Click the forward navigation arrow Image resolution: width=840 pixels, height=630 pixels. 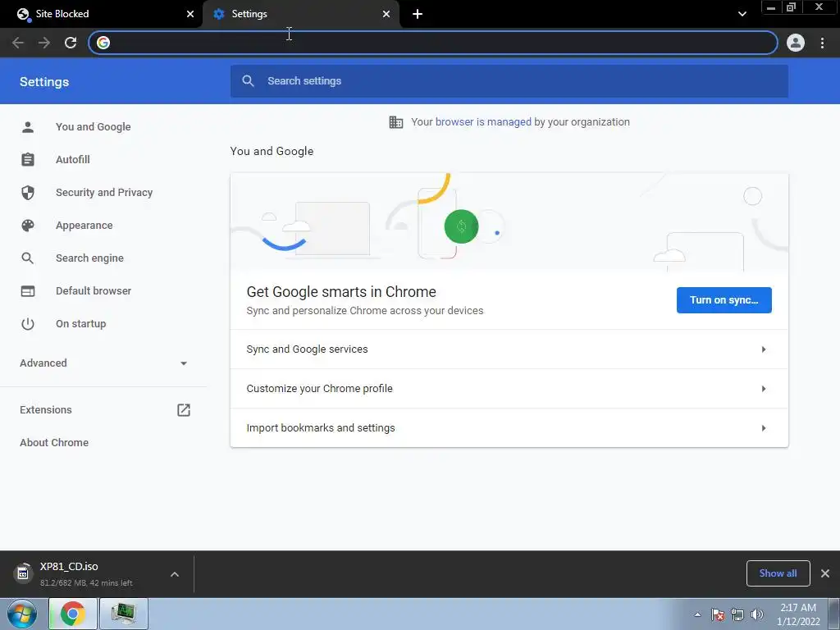coord(44,43)
